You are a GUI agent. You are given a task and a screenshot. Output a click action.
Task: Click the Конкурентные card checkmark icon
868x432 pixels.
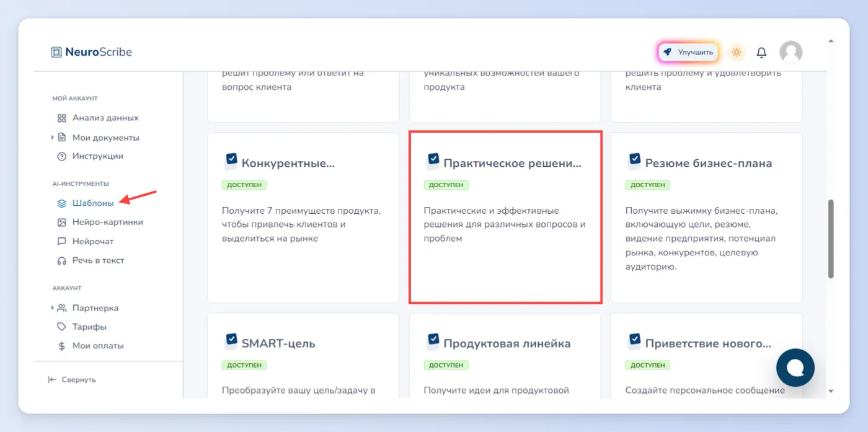coord(230,161)
